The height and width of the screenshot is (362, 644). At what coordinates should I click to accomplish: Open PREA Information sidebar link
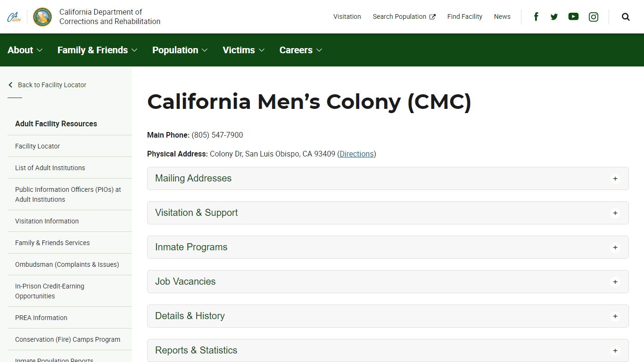tap(41, 318)
